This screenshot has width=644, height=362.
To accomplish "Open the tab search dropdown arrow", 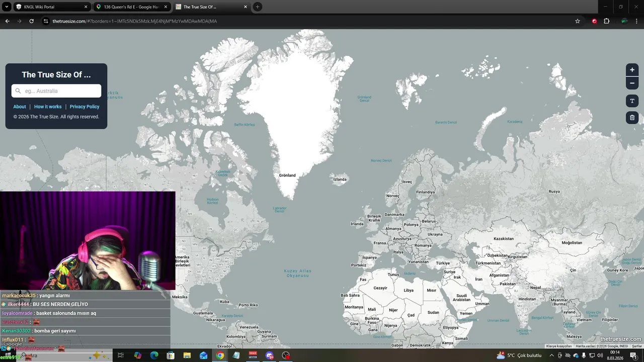I will click(x=7, y=7).
